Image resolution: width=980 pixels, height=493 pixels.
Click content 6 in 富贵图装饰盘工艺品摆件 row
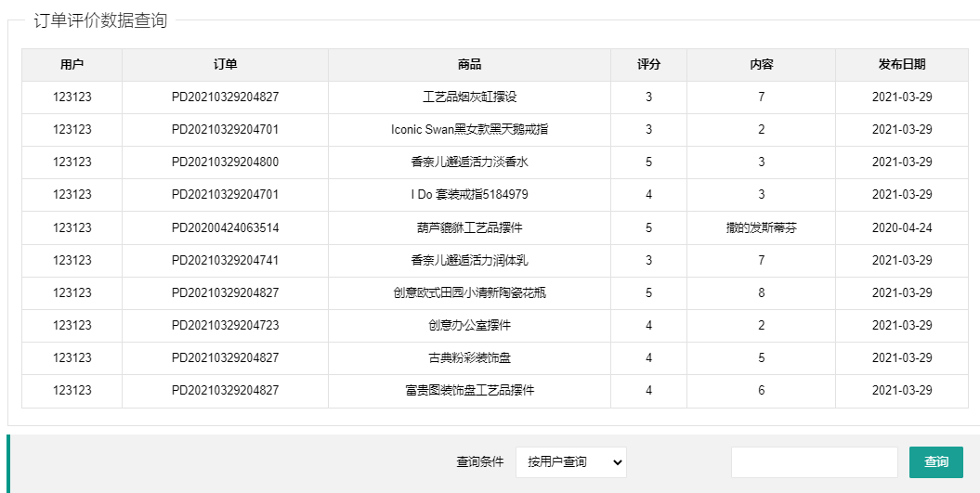762,390
